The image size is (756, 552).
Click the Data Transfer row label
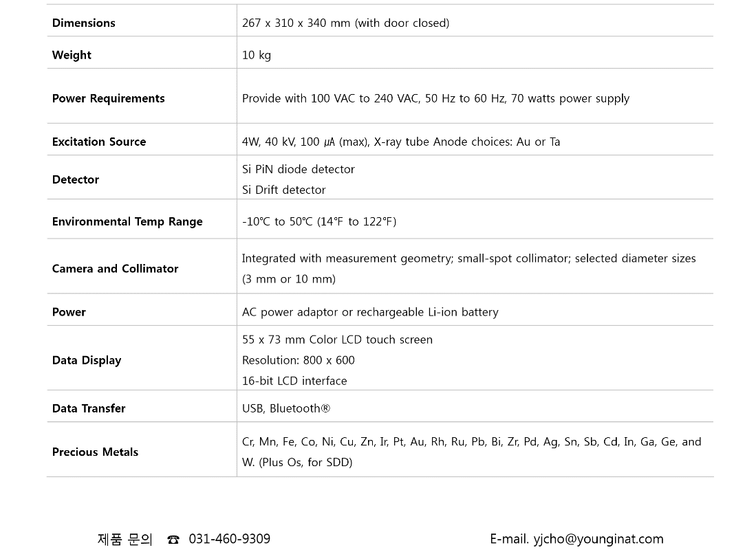(89, 408)
